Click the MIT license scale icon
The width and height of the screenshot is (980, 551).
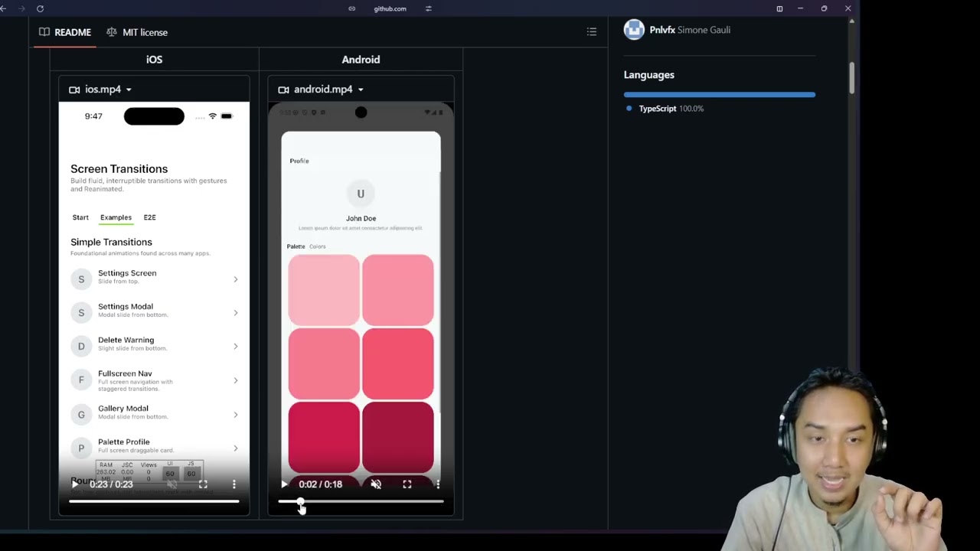click(112, 32)
